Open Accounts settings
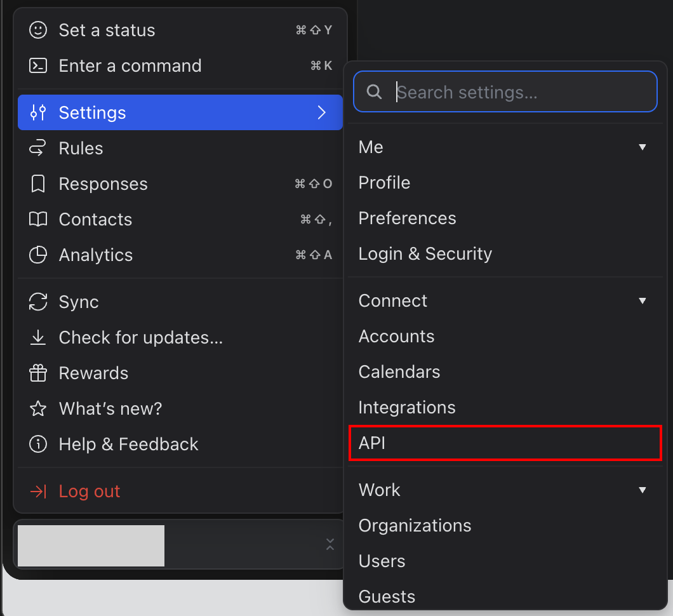Viewport: 673px width, 616px height. coord(505,337)
